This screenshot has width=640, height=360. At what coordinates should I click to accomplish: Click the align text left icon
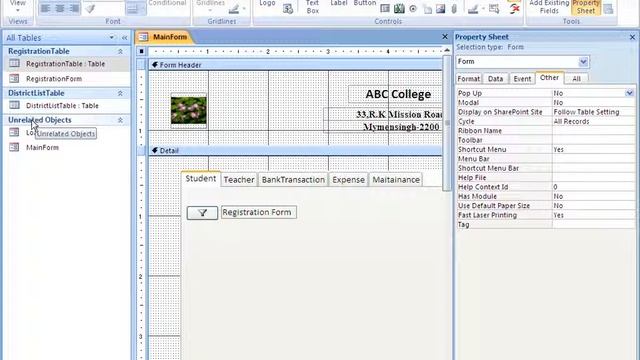tap(45, 8)
